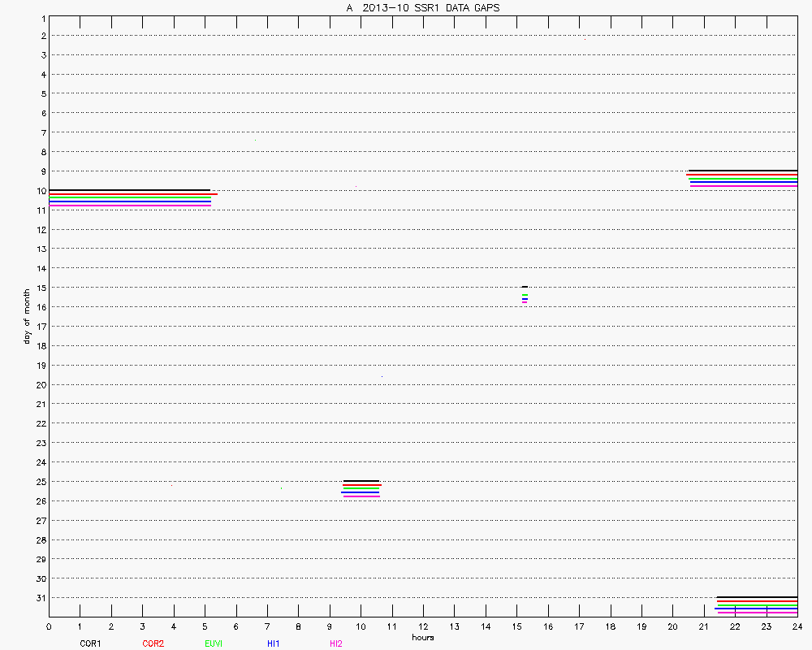
Task: Click the 'day of month' y-axis label
Action: pos(27,316)
